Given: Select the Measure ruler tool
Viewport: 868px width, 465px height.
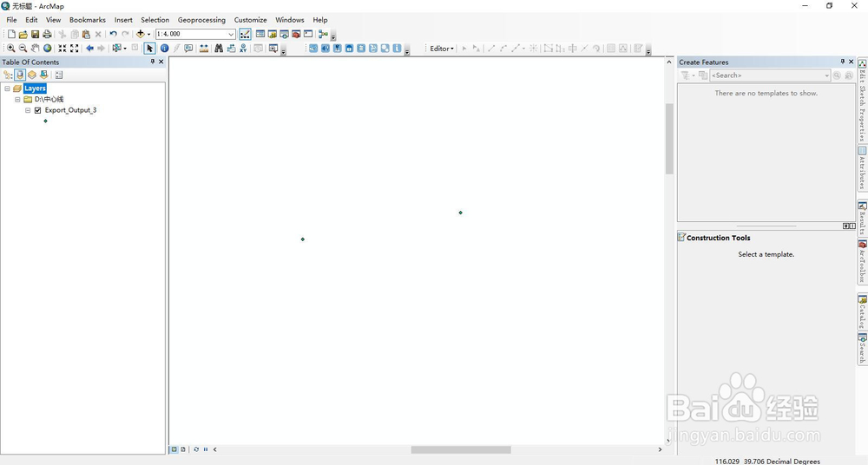Looking at the screenshot, I should [204, 49].
